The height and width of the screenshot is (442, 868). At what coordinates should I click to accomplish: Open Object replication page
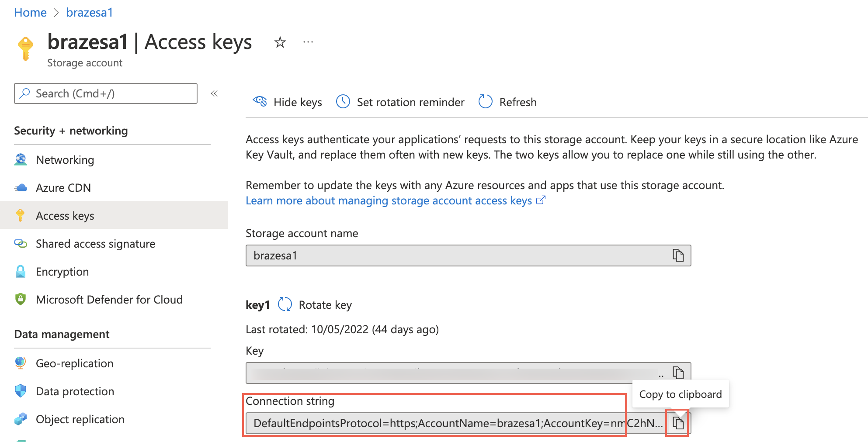coord(114,419)
